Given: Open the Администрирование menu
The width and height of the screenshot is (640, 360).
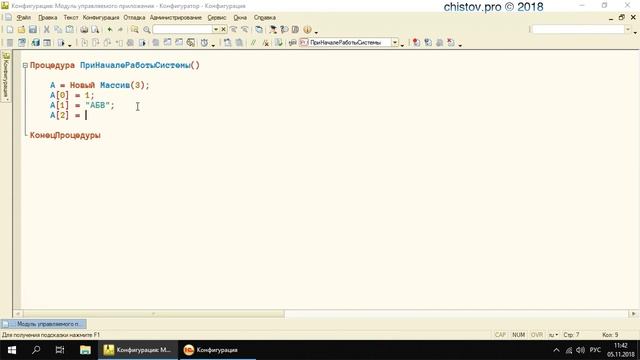Looking at the screenshot, I should point(176,18).
